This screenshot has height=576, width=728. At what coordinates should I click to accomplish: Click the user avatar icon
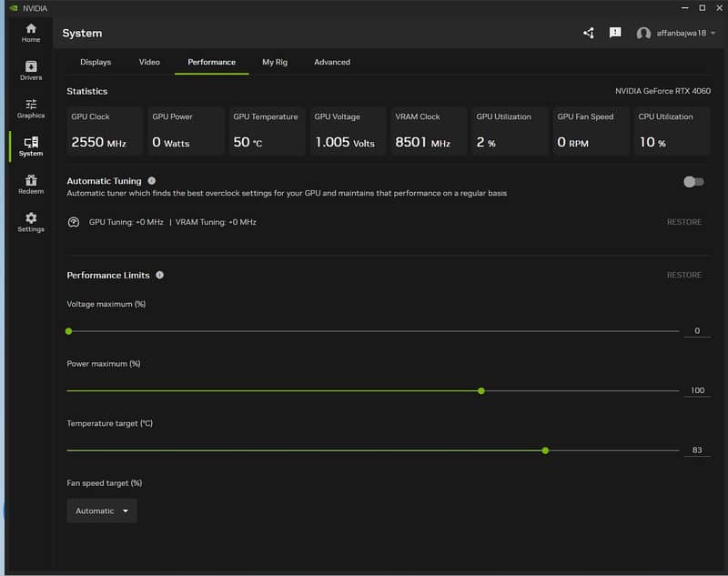643,34
